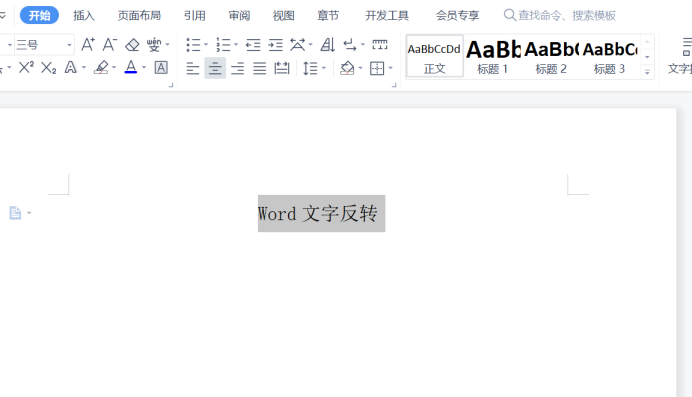Open phonetic guide (pinyin) tool
This screenshot has width=692, height=397.
pyautogui.click(x=154, y=45)
